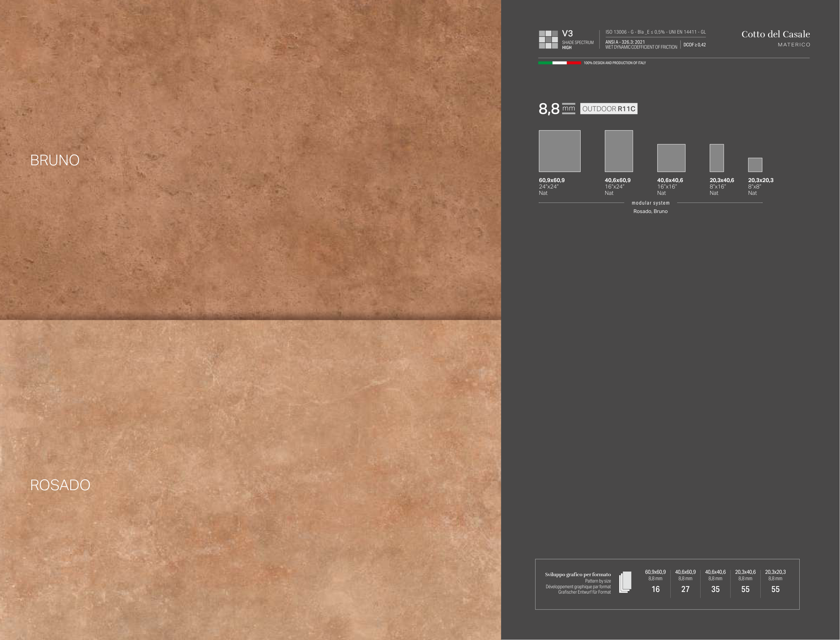Click the OUTDOOR R11C badge
Image resolution: width=840 pixels, height=640 pixels.
[608, 109]
